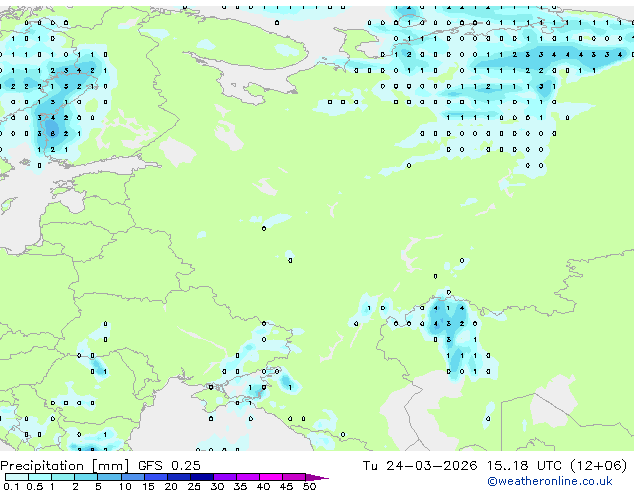
Task: Click the "40" legend scale label
Action: point(263,486)
